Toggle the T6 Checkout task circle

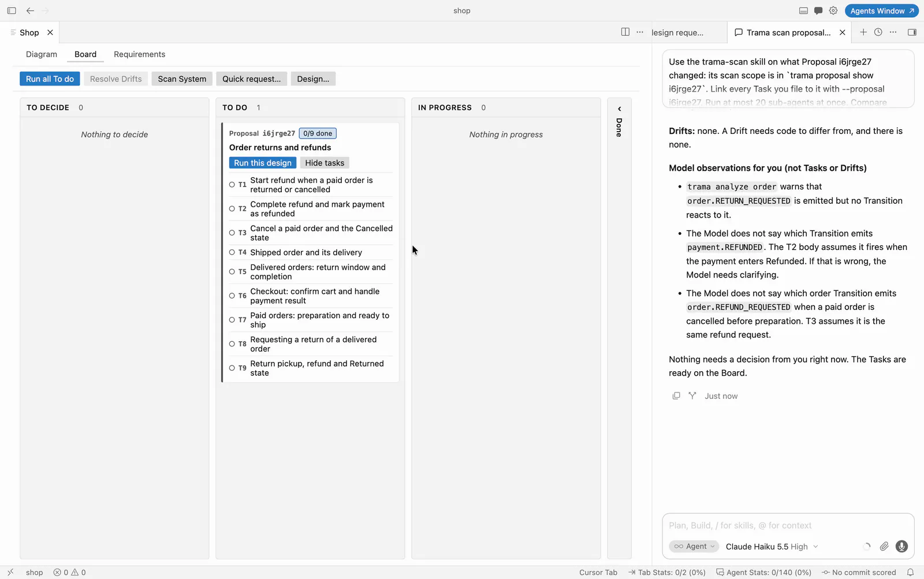(232, 296)
